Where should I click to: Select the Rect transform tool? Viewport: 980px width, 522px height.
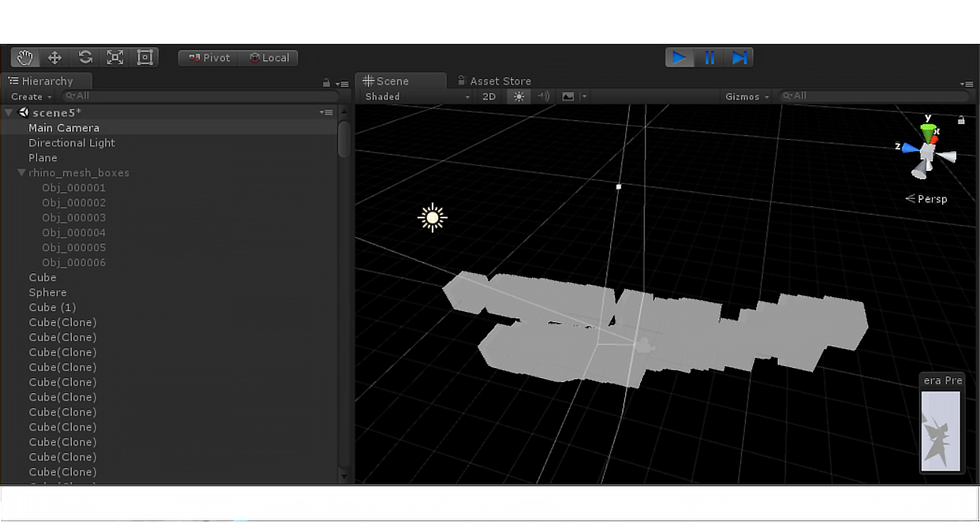coord(145,57)
